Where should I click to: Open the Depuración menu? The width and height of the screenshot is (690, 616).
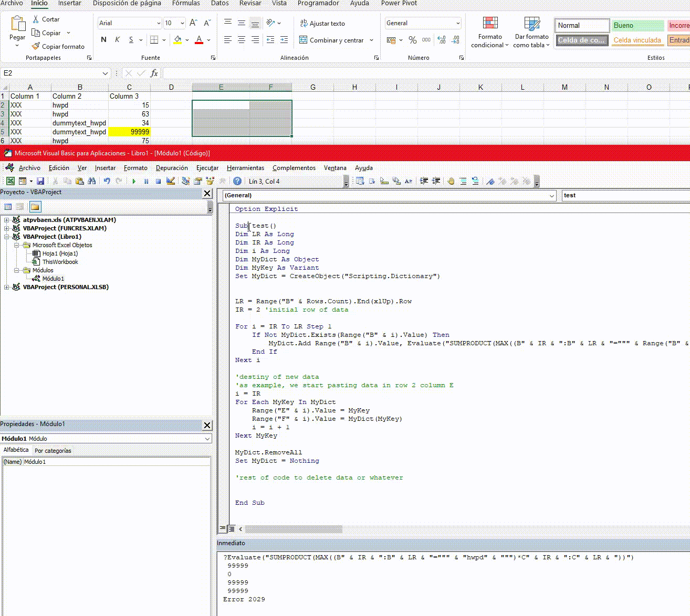[172, 168]
